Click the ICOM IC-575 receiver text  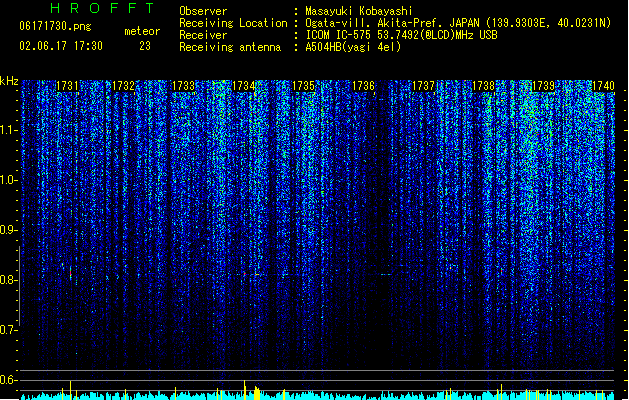pos(401,35)
